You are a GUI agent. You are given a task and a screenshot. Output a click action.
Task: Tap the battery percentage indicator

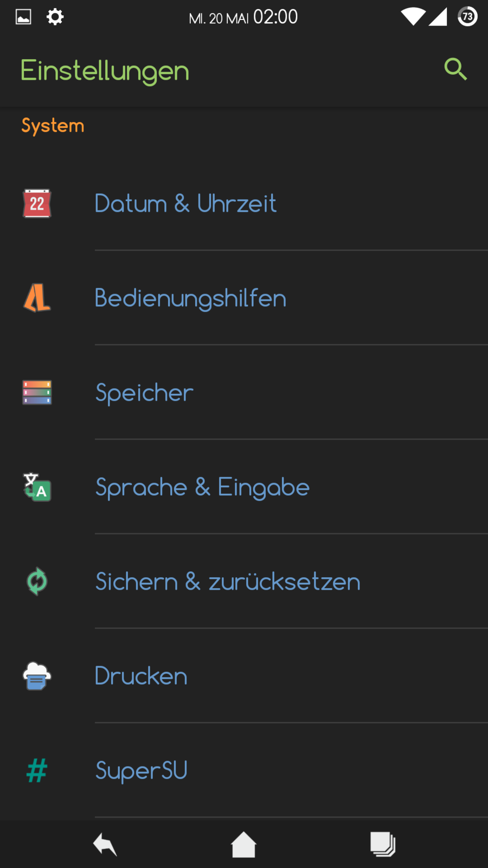point(467,17)
